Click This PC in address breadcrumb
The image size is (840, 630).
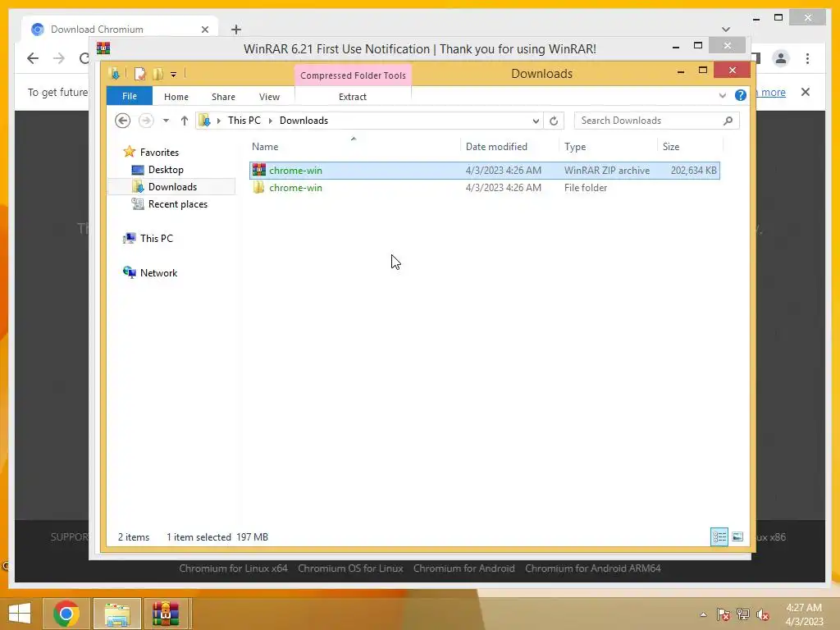(x=244, y=121)
